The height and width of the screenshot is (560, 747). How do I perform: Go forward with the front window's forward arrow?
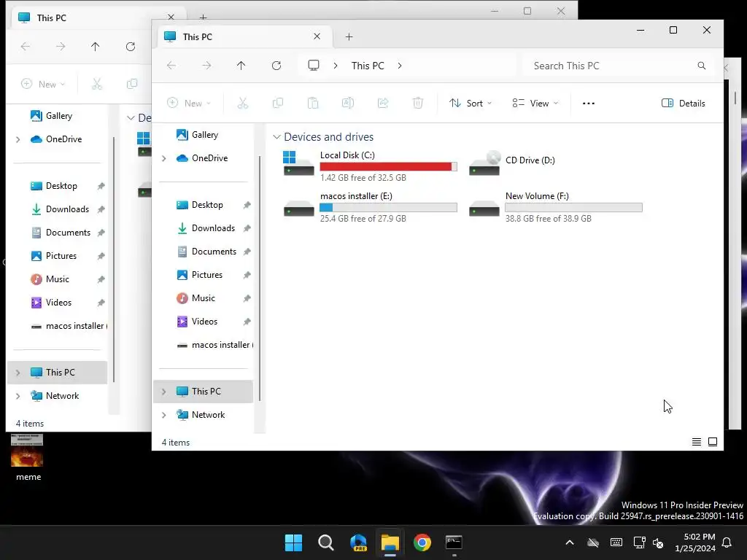click(x=206, y=66)
